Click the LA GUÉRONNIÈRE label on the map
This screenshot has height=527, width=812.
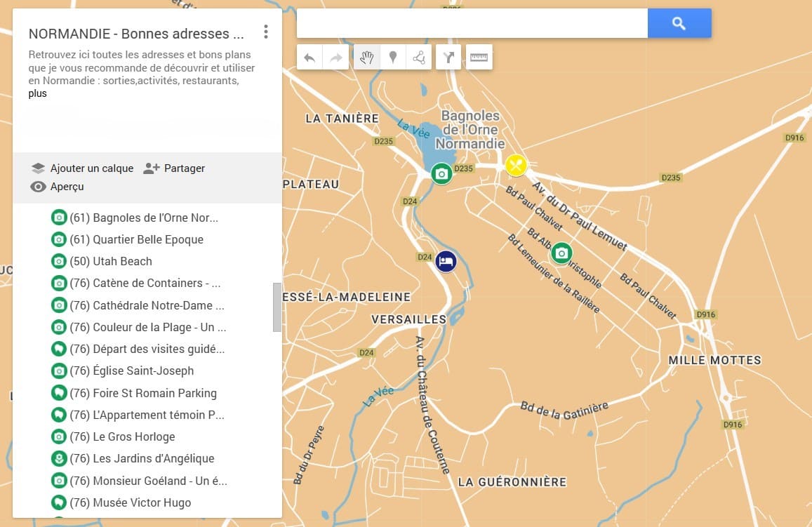click(512, 482)
